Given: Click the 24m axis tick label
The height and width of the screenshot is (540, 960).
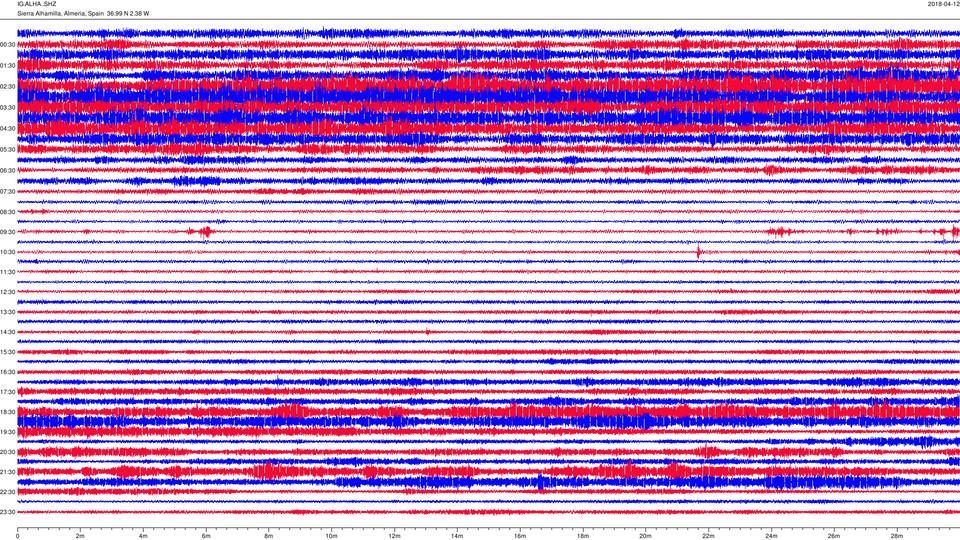Looking at the screenshot, I should [771, 536].
